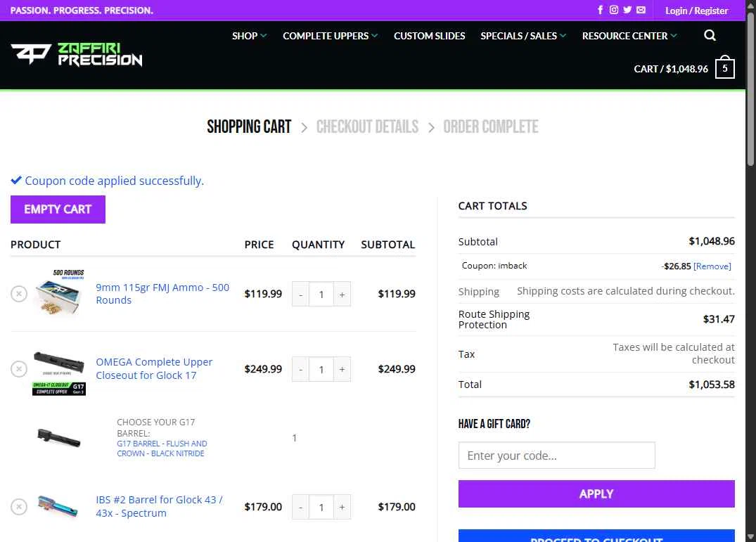Increase quantity of IBS #2 Barrel

[x=342, y=508]
